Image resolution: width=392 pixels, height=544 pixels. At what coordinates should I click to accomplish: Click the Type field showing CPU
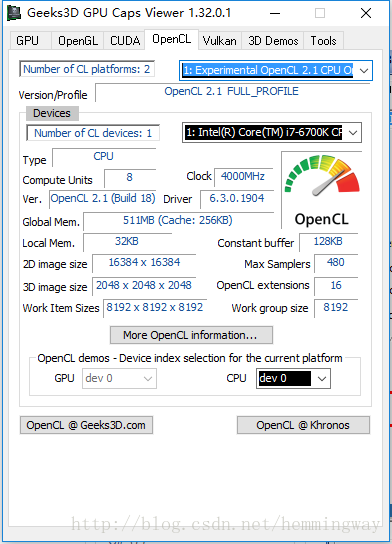[104, 157]
